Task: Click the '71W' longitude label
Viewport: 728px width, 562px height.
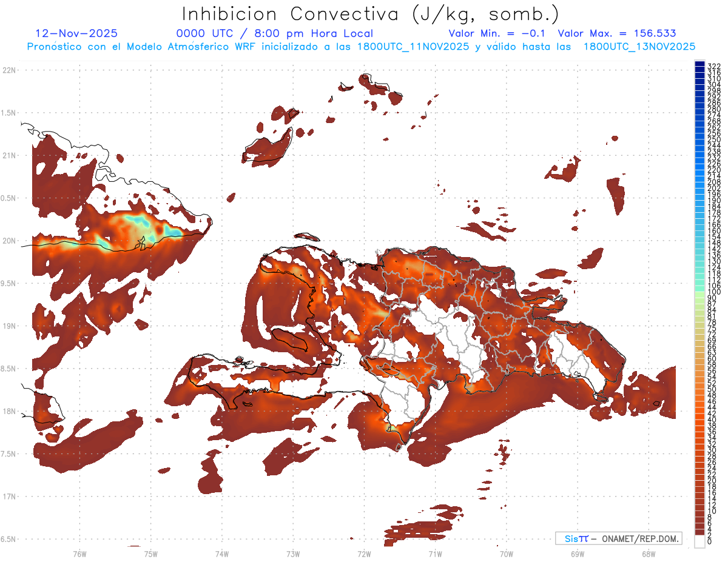Action: pyautogui.click(x=435, y=554)
